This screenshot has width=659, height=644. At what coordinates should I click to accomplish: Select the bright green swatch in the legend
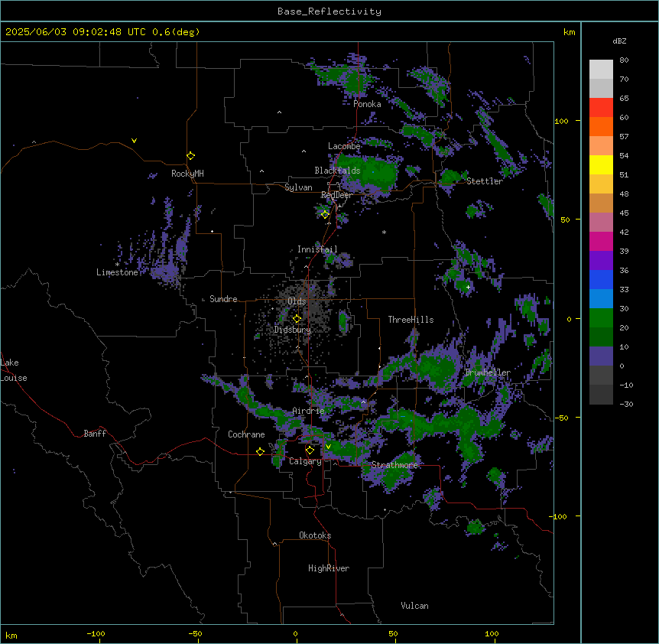(x=601, y=318)
